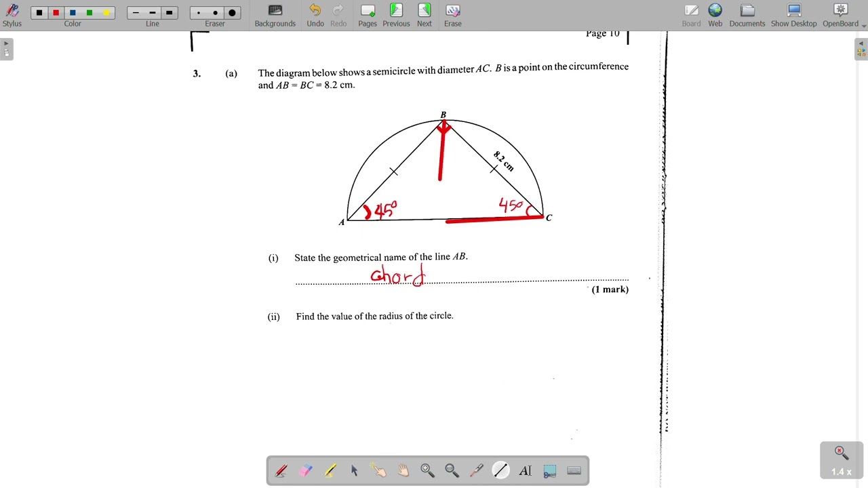Open the Web browser mode

(715, 16)
